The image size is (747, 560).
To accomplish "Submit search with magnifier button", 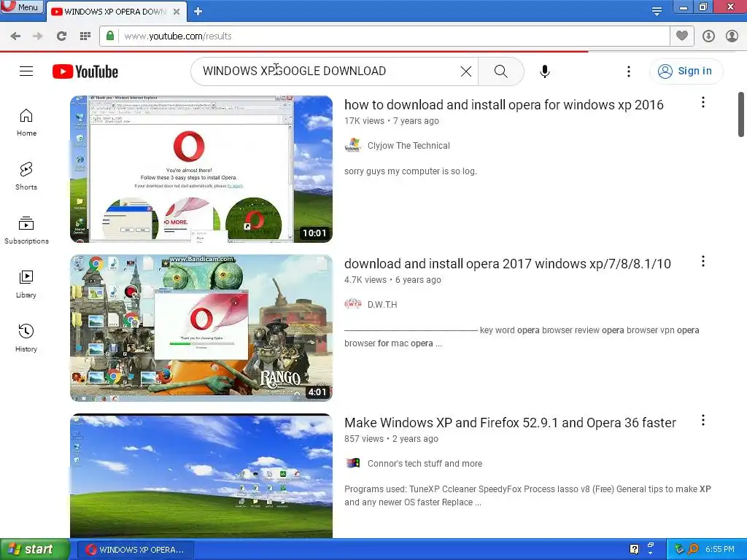I will coord(500,71).
